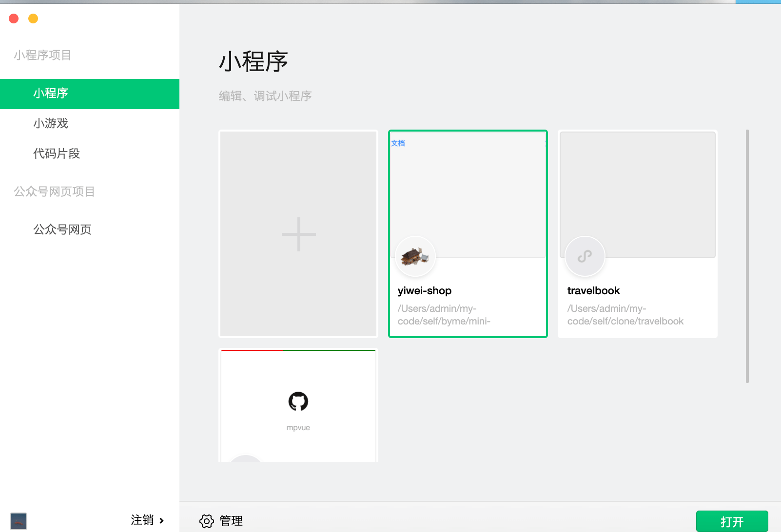Select 小程序 in the sidebar
Screen dimensions: 781x532
pyautogui.click(x=51, y=94)
